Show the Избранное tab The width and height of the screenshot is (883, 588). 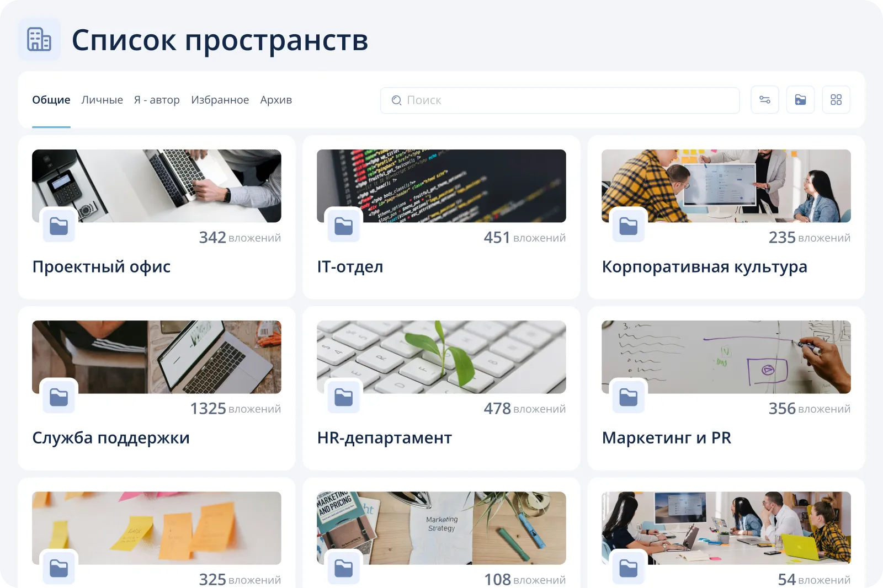pos(220,100)
